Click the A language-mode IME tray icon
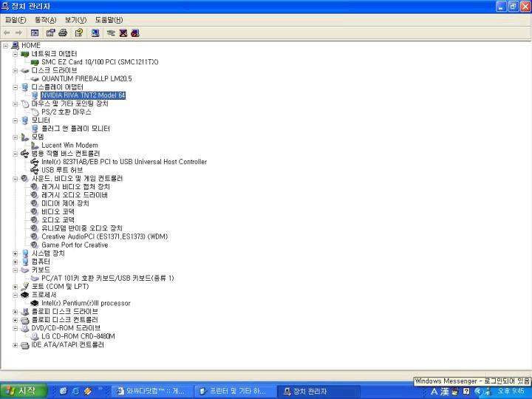 coord(434,391)
